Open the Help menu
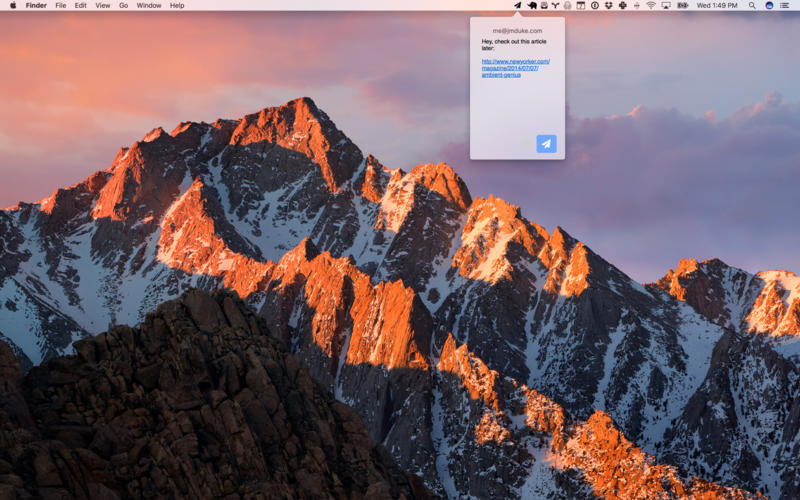 [177, 5]
